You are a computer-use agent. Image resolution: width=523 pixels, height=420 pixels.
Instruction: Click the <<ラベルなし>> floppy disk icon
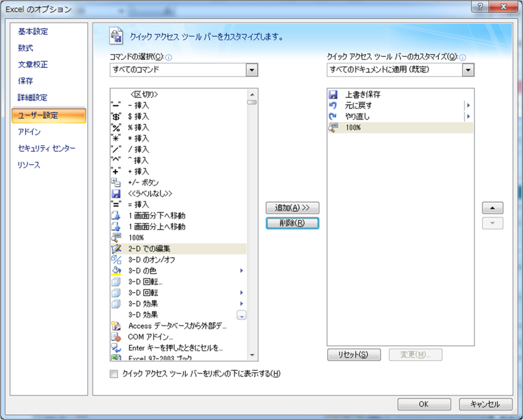point(116,194)
